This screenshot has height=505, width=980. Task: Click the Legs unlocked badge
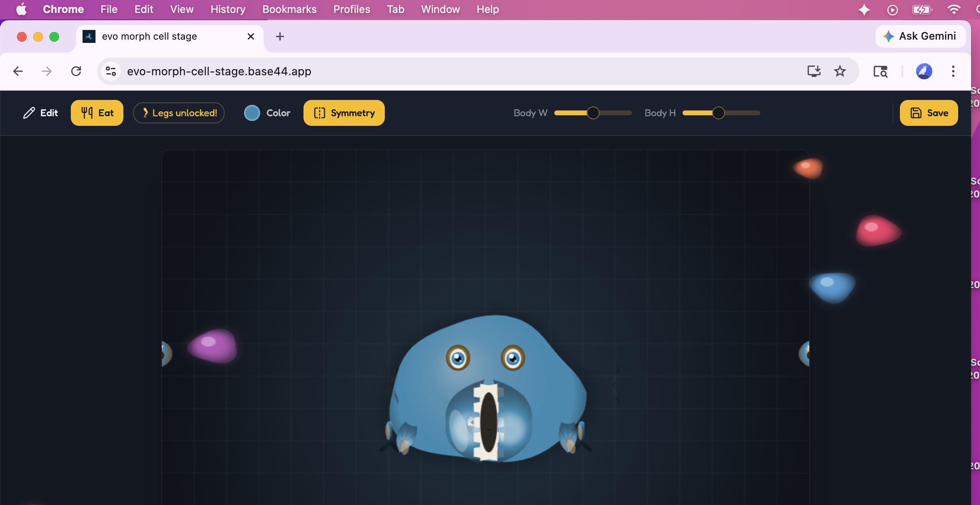click(x=179, y=113)
